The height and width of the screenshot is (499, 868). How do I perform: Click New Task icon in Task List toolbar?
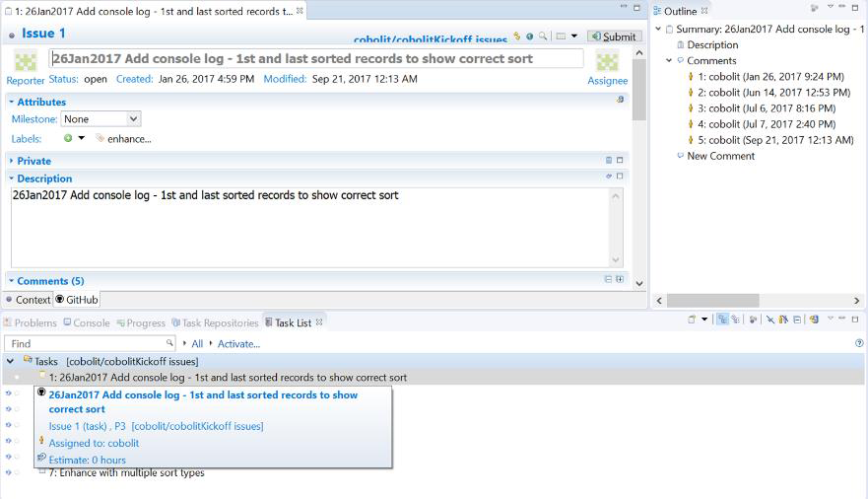click(692, 320)
